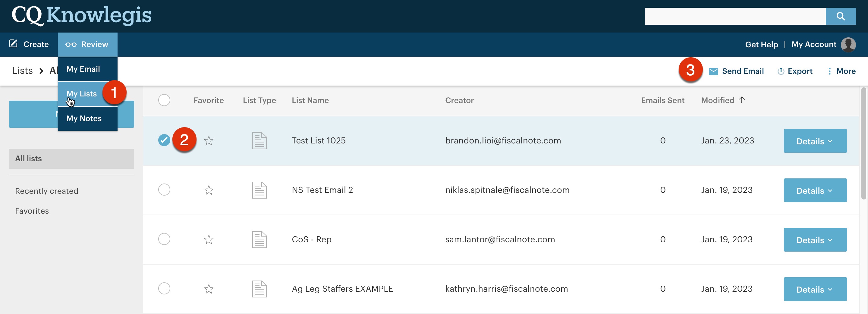Open the Get Help link

[x=761, y=45]
